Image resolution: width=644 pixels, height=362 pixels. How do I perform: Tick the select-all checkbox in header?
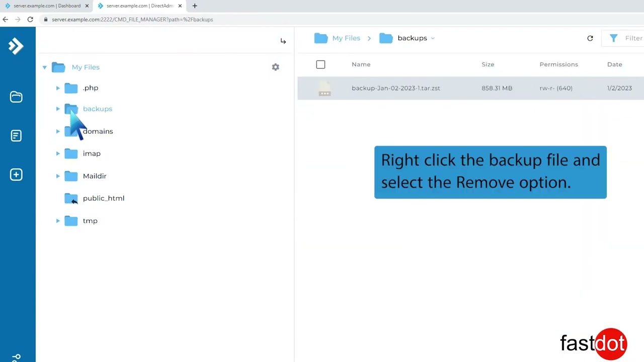320,64
